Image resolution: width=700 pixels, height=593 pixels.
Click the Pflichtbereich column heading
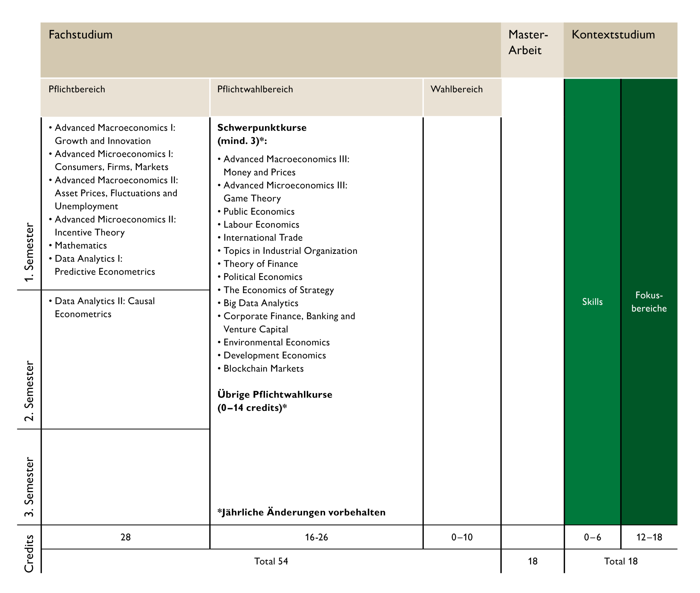pyautogui.click(x=77, y=89)
